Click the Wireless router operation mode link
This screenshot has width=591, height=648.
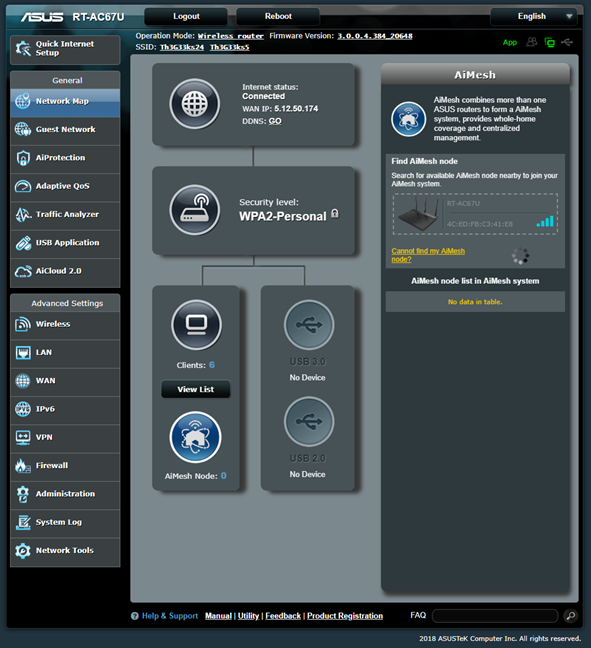(231, 36)
